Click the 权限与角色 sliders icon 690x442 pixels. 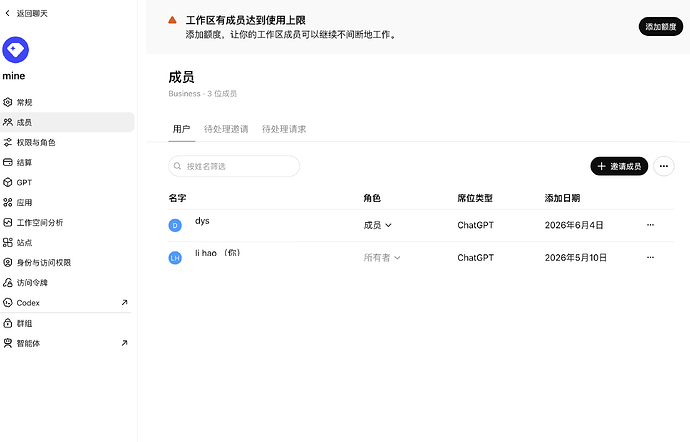[x=8, y=142]
